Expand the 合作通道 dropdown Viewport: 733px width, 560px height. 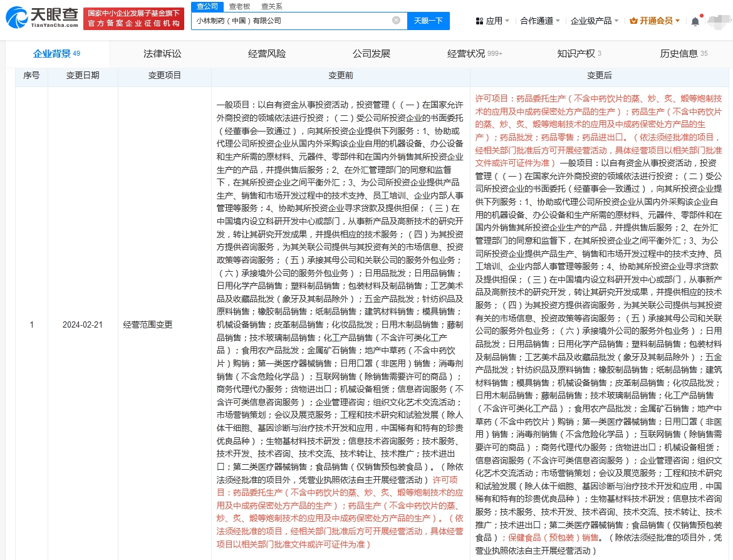[x=540, y=21]
